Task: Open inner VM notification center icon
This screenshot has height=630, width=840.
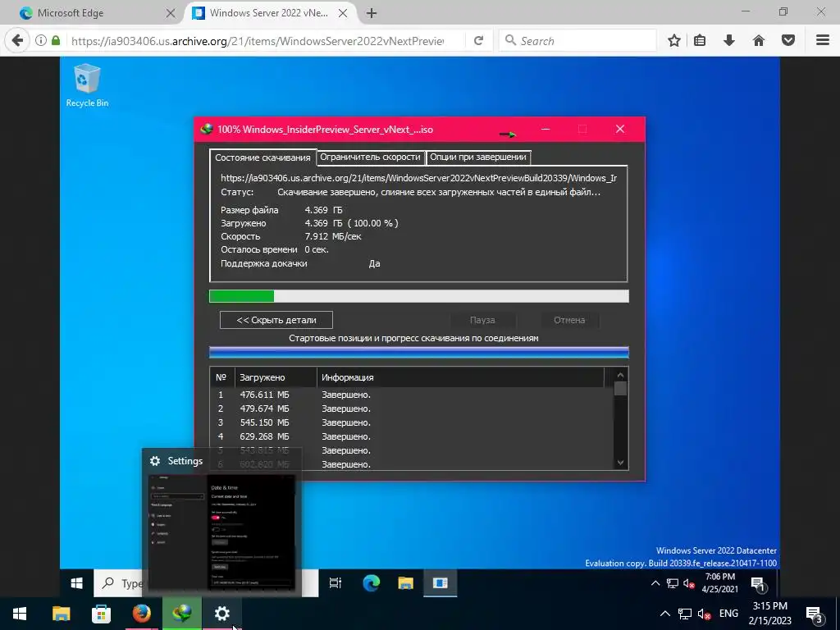Action: pos(759,584)
